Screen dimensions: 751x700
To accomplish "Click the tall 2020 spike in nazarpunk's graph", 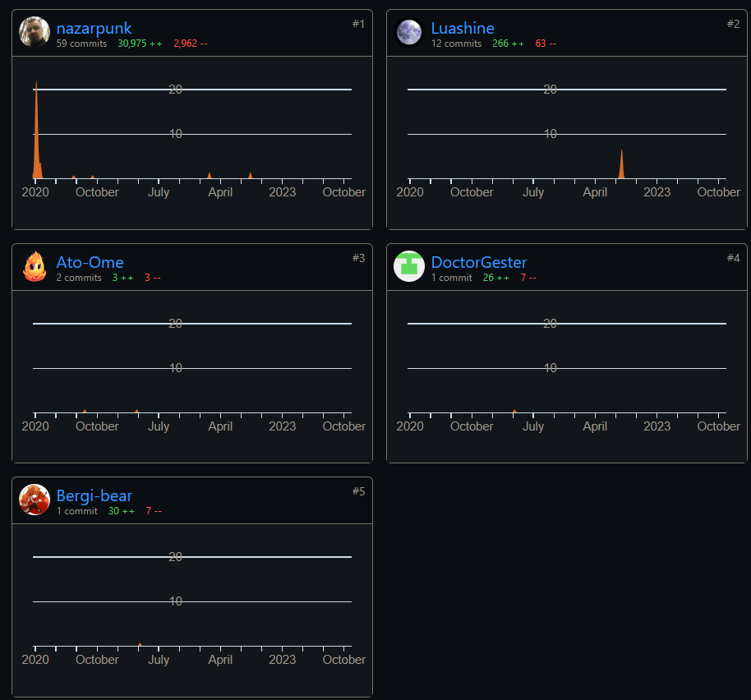I will [37, 144].
